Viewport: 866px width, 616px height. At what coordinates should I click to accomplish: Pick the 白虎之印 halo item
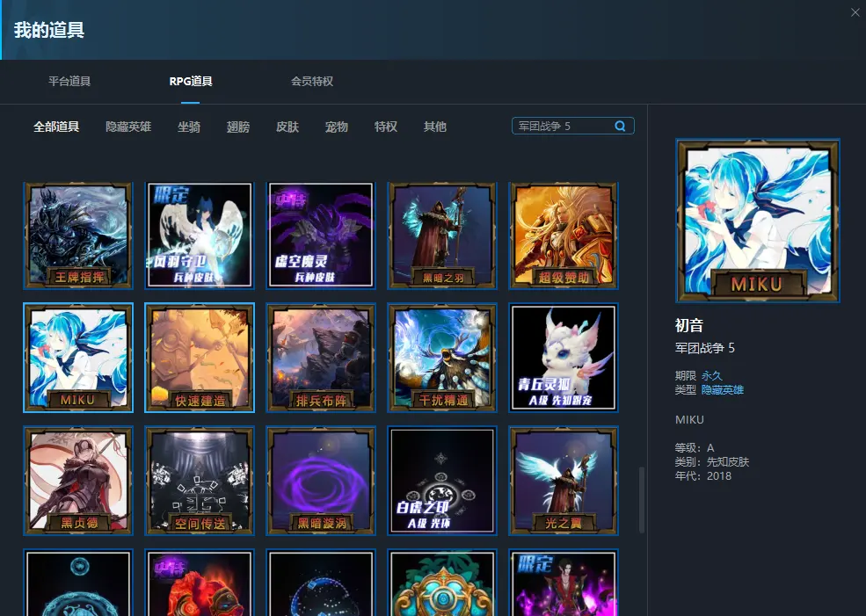(442, 481)
